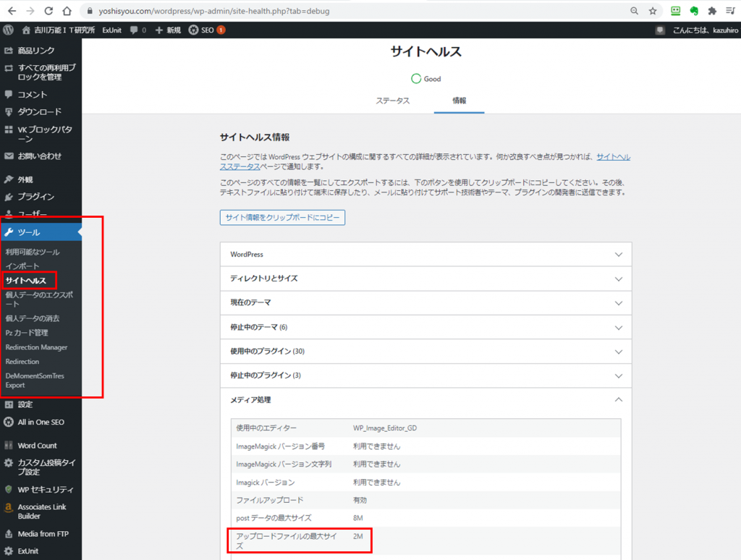Click the WordPress logo in admin bar
This screenshot has height=560, width=741.
(x=9, y=30)
